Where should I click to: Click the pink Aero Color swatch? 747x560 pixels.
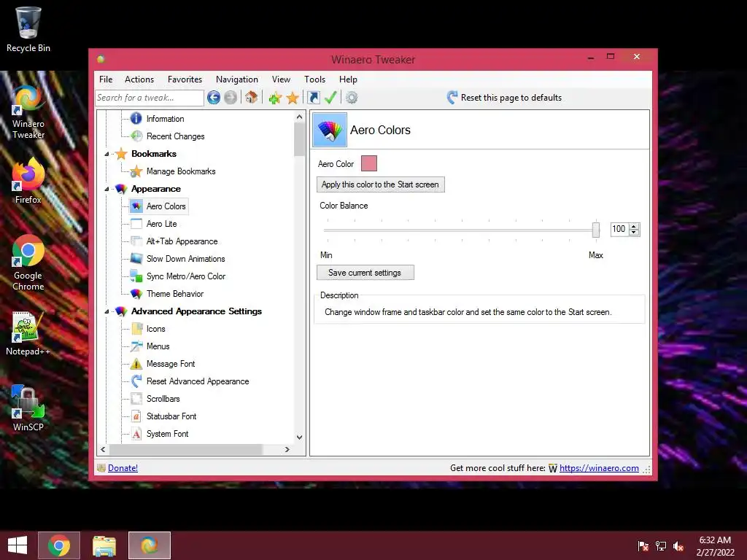(369, 163)
